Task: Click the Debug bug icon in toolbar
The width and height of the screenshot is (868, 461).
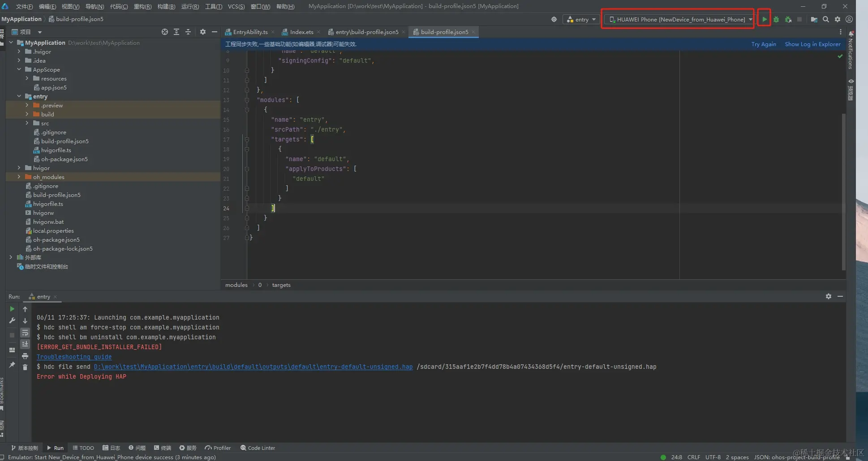Action: (x=776, y=19)
